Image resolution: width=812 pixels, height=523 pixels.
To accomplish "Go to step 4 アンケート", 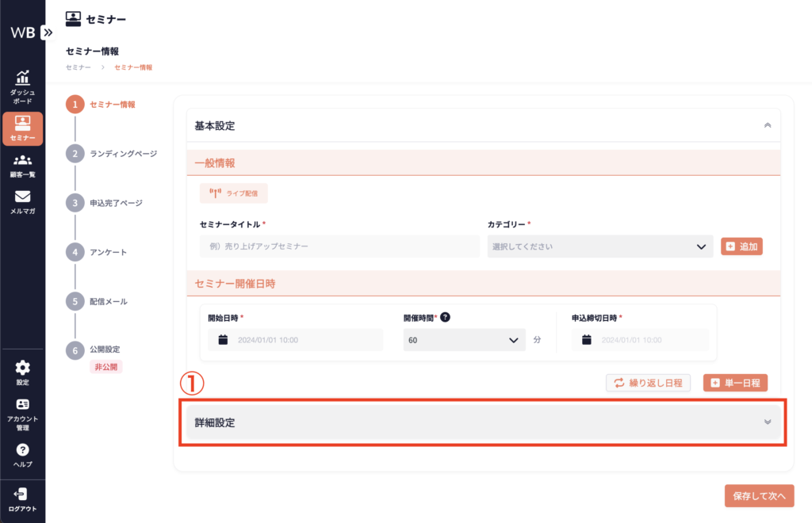I will click(x=108, y=252).
